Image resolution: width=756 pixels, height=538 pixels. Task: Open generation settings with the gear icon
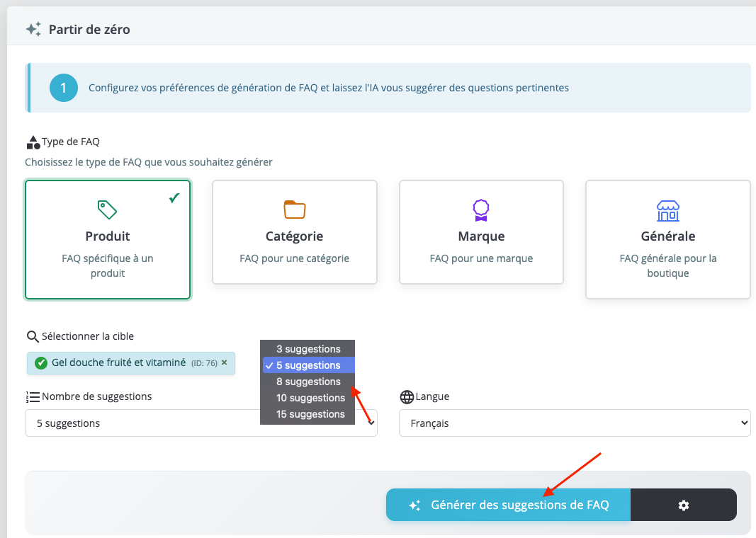point(683,505)
